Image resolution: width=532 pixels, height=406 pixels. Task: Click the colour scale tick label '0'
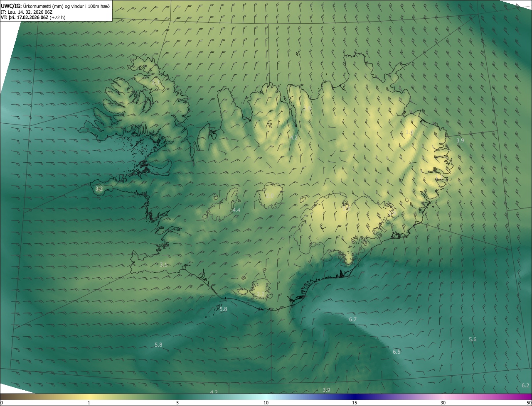click(2, 403)
